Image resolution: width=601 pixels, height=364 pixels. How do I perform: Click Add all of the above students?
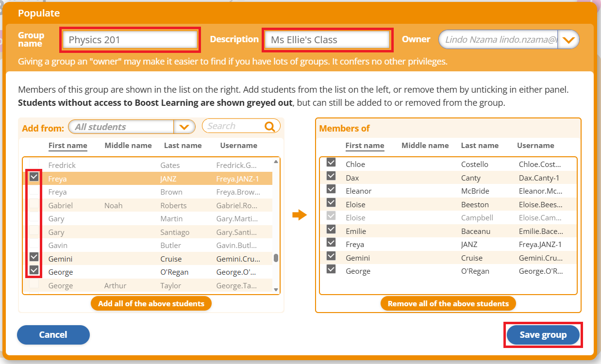(151, 304)
